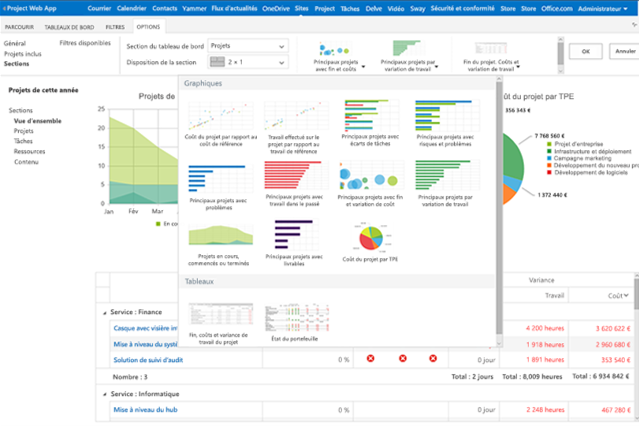
Task: Click the project table vertical scrollbar
Action: coord(637,346)
